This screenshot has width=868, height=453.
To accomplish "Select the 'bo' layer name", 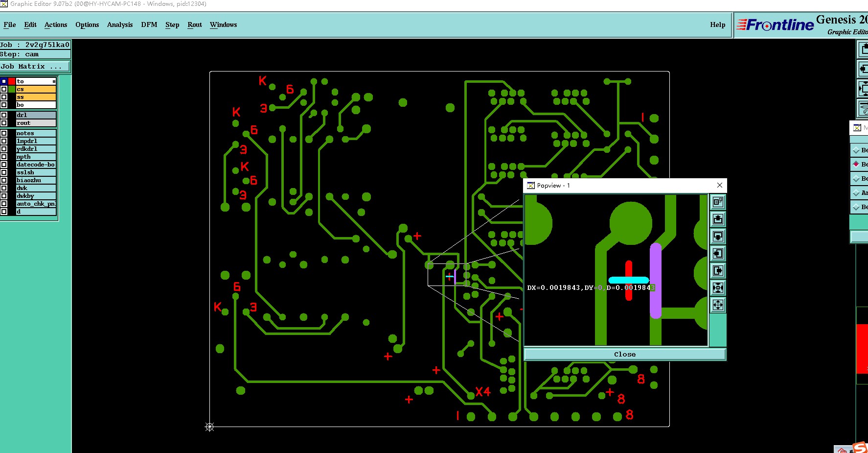I will pos(36,105).
